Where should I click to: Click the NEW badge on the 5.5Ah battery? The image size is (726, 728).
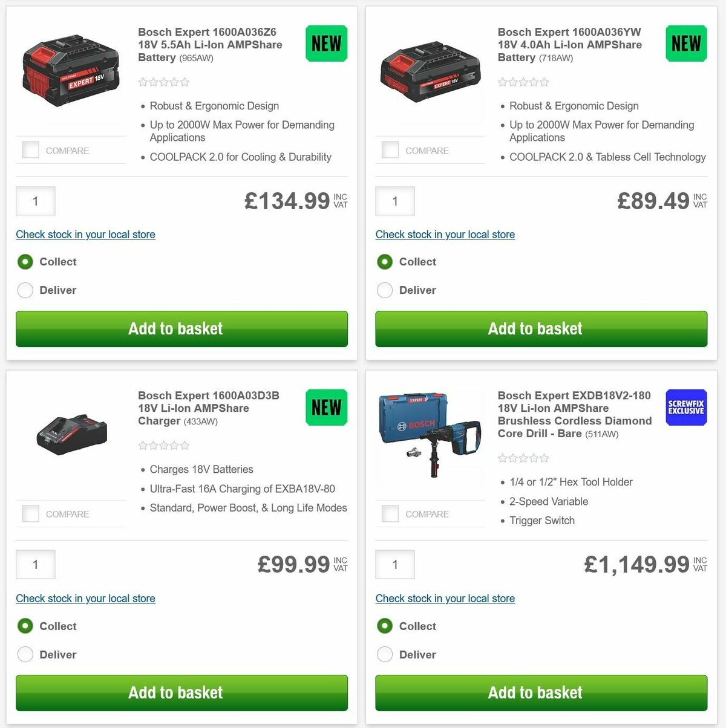coord(325,43)
